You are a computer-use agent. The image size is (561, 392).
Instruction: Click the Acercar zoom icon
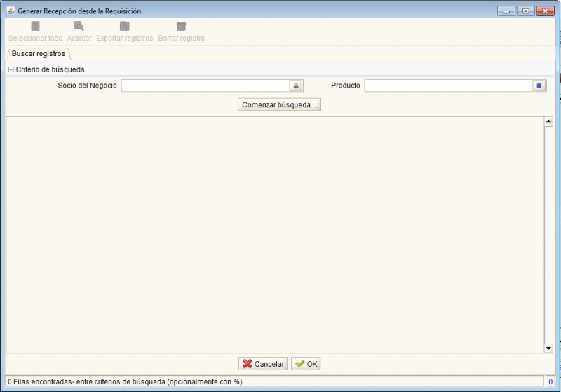tap(79, 26)
